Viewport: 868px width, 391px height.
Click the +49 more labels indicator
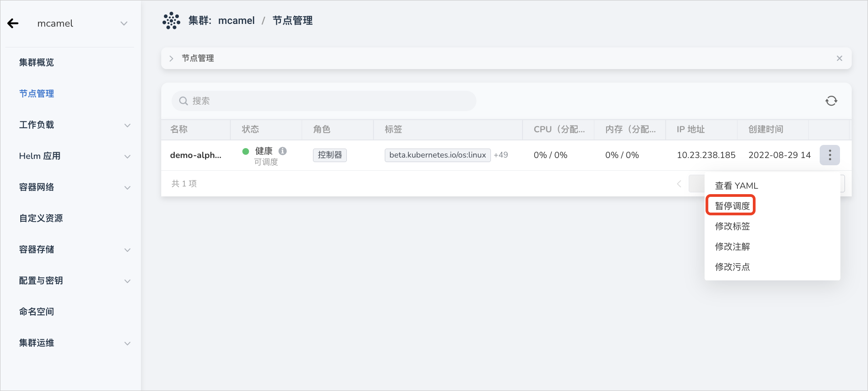(501, 155)
